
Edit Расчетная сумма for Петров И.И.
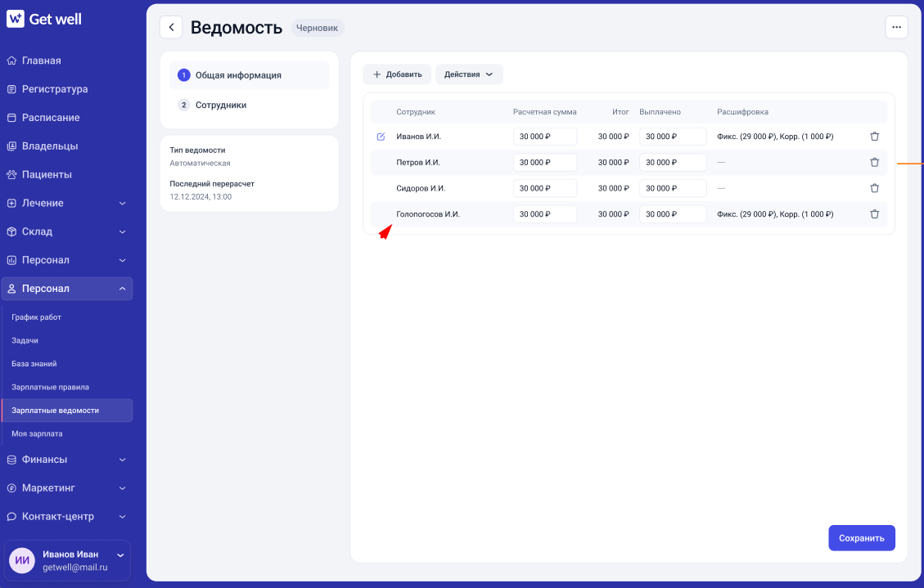(544, 163)
